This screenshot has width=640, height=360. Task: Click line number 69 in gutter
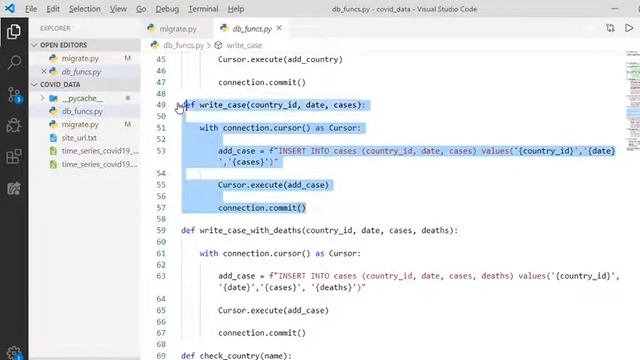[x=161, y=356]
